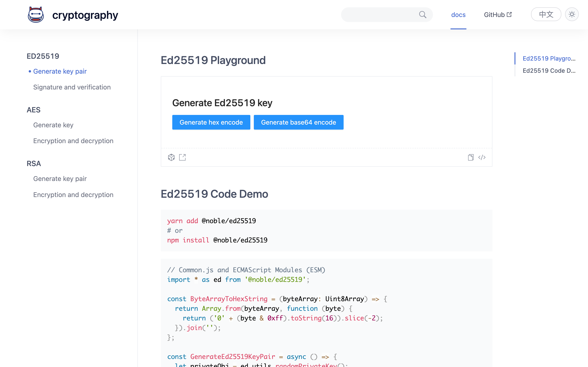The width and height of the screenshot is (588, 367).
Task: Switch language to 中文
Action: click(546, 14)
